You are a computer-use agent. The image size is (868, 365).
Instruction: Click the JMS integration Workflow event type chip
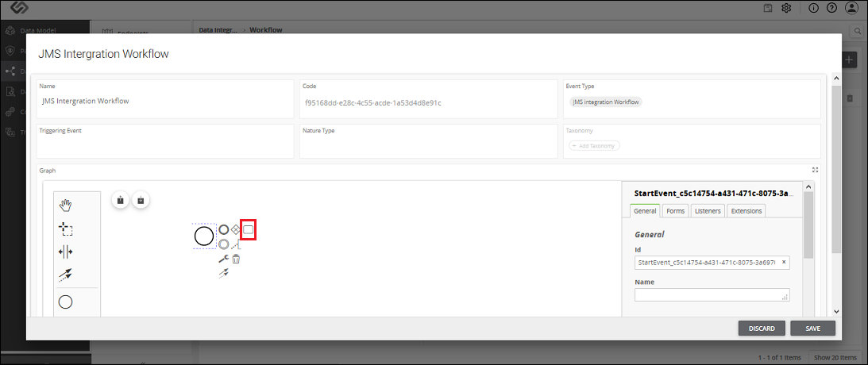(606, 102)
